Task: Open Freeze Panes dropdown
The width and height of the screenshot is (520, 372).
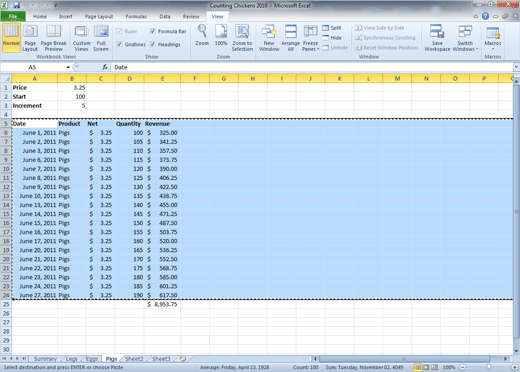Action: (x=310, y=38)
